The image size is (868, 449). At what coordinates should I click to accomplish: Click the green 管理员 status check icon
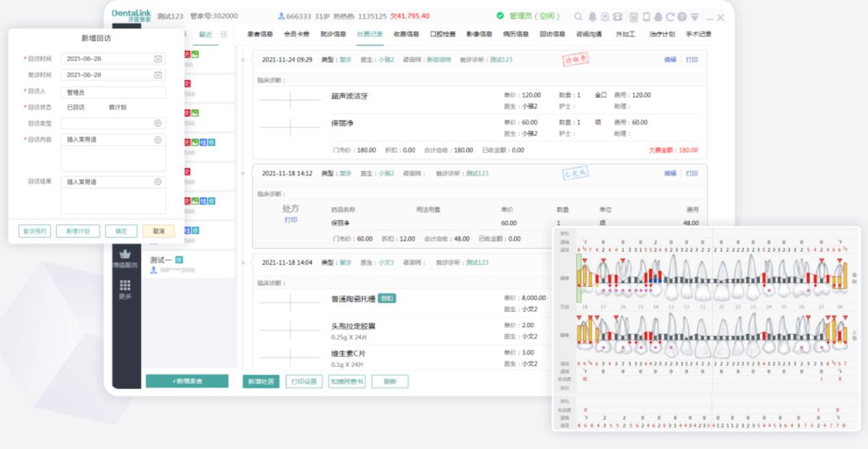[500, 16]
